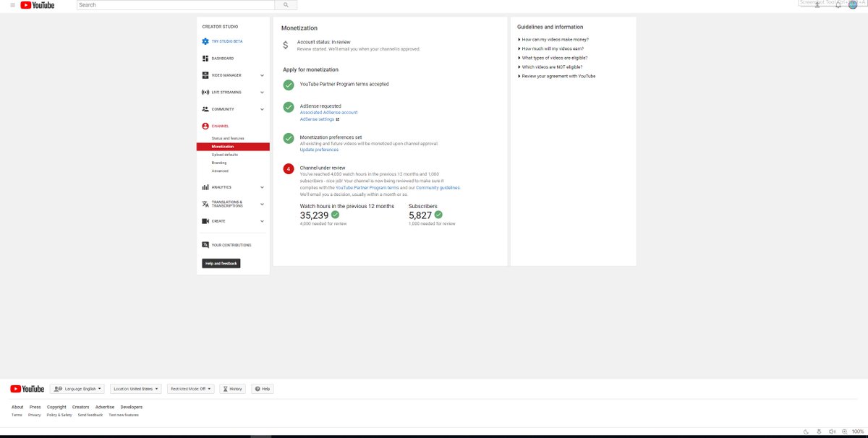Open the Privacy footer link
868x438 pixels.
(35, 415)
